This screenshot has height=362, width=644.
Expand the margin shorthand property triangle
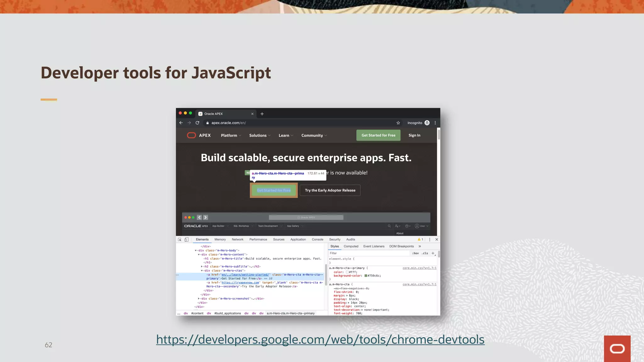[x=347, y=296]
